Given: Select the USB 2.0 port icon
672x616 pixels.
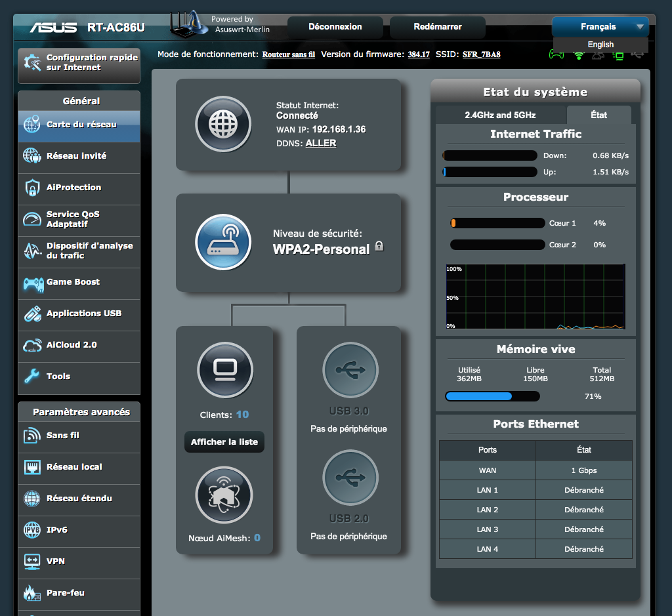Looking at the screenshot, I should pyautogui.click(x=350, y=478).
